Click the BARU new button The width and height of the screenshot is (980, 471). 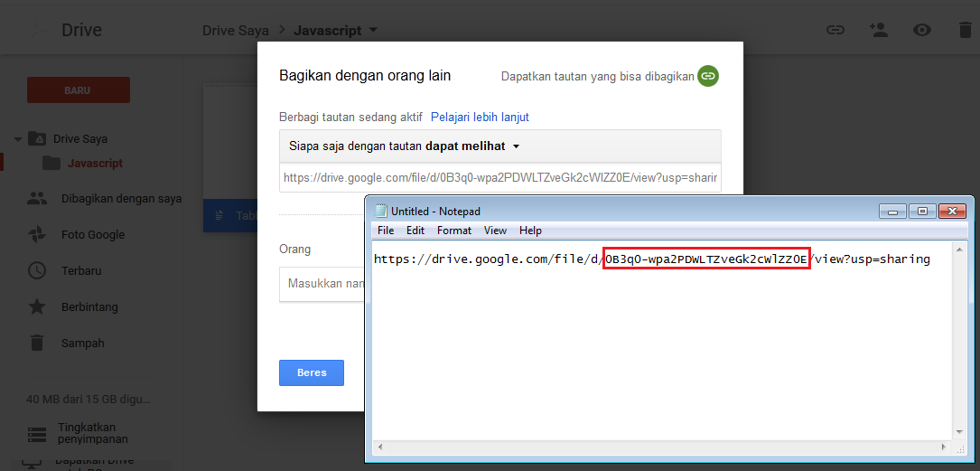pos(78,90)
